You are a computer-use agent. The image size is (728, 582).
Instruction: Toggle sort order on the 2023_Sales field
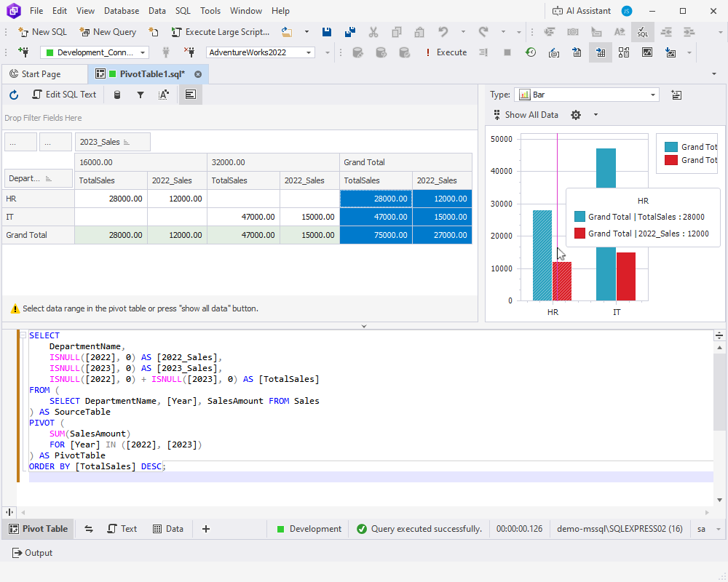pyautogui.click(x=127, y=141)
